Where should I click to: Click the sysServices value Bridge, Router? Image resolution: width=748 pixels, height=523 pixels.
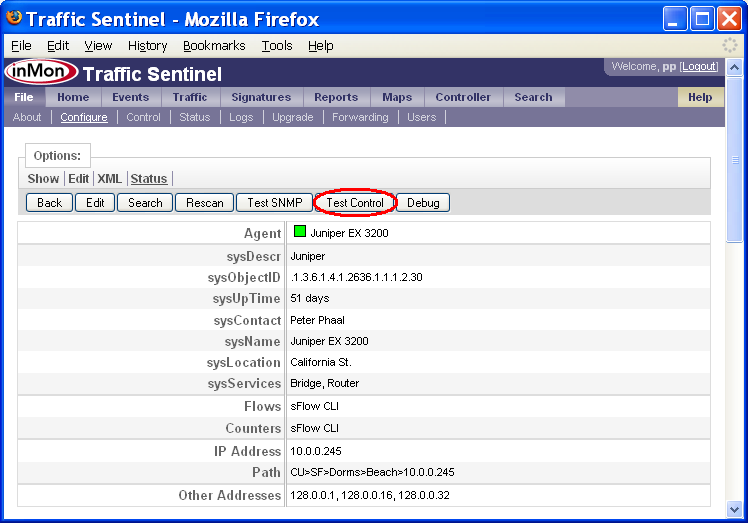pyautogui.click(x=324, y=383)
